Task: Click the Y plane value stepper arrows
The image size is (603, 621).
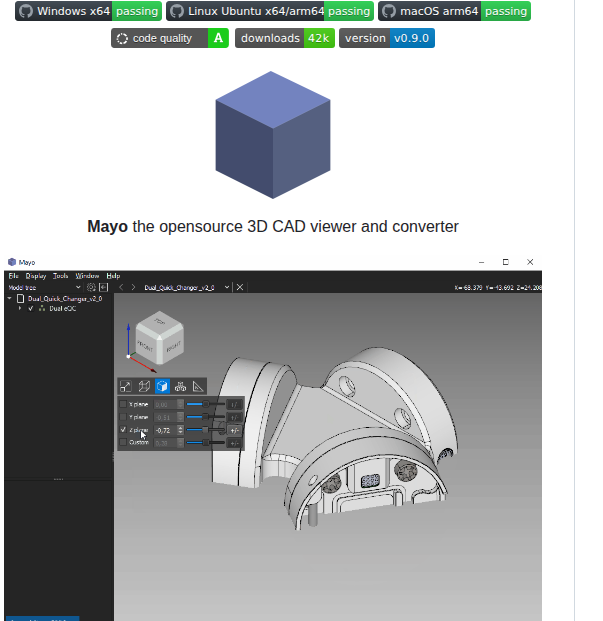Action: pos(181,417)
